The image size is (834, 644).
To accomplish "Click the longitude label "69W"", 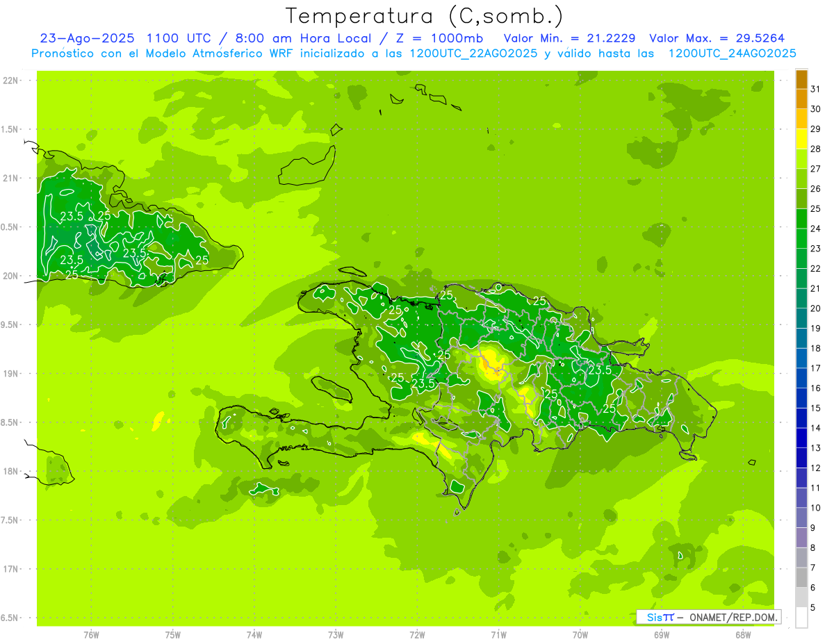I will (x=662, y=635).
